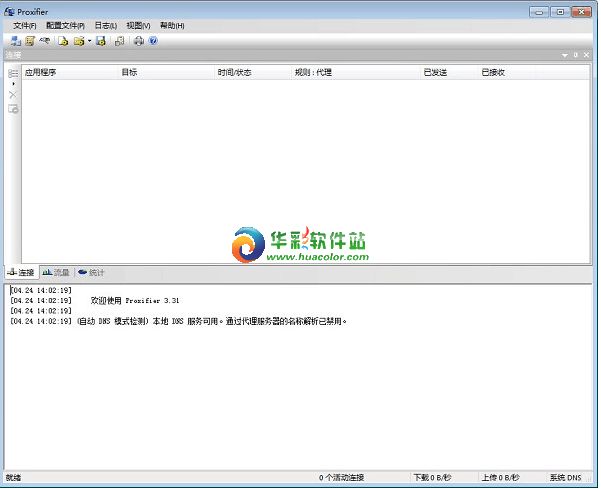The width and height of the screenshot is (601, 489).
Task: Click the list view icon in connection sidebar
Action: [x=13, y=74]
